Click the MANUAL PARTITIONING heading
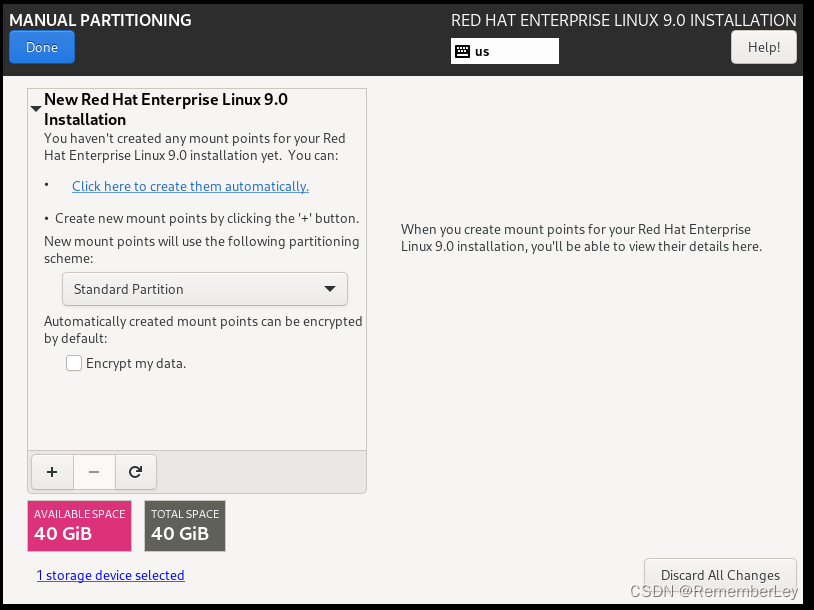The height and width of the screenshot is (610, 814). (x=100, y=20)
